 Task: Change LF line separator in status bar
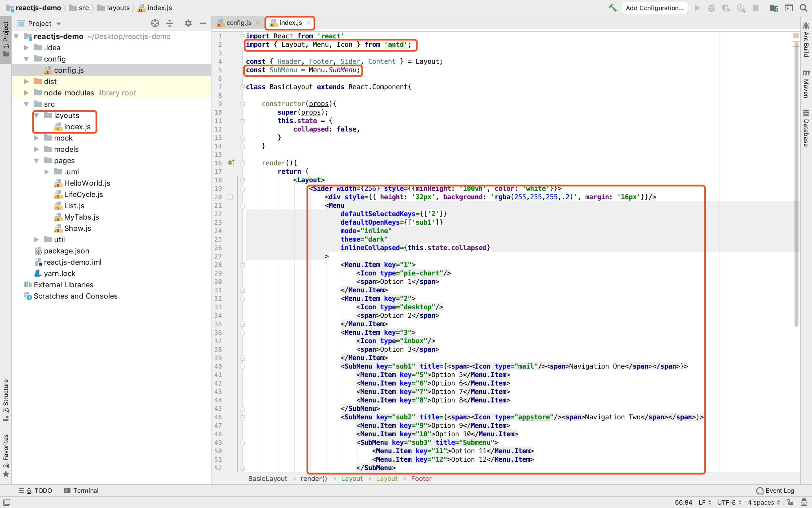click(x=705, y=502)
